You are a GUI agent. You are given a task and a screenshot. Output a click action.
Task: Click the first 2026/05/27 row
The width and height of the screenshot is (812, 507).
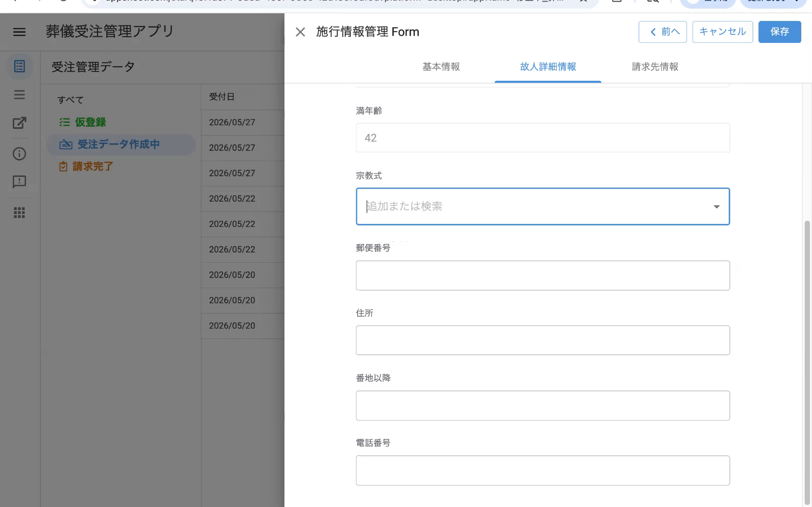243,123
